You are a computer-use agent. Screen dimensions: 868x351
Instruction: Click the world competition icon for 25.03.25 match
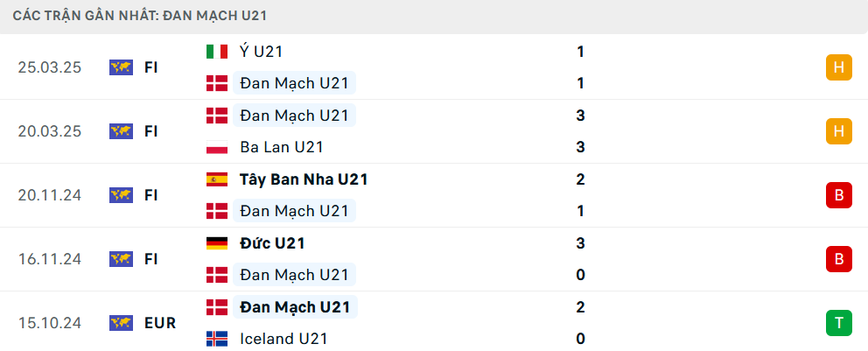(x=122, y=67)
